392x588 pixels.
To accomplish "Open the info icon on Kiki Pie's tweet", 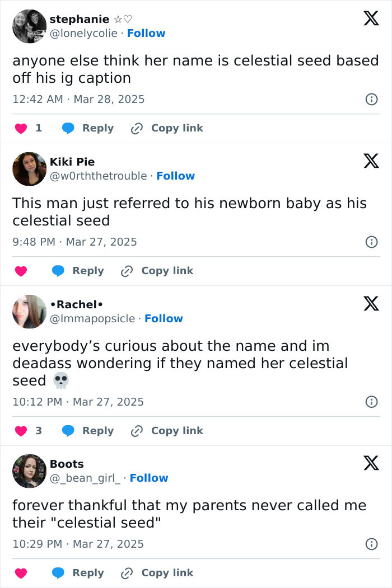I will coord(371,242).
